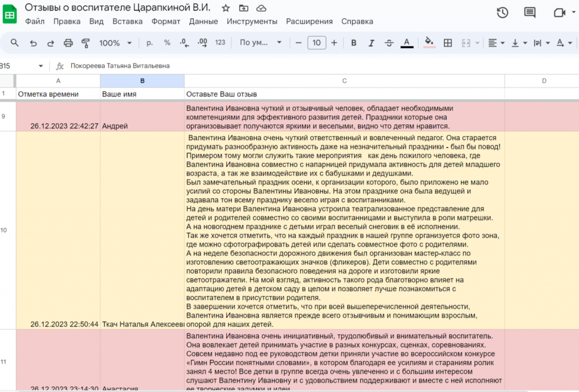Print the spreadsheet using the printer icon
The width and height of the screenshot is (579, 392).
(x=68, y=43)
